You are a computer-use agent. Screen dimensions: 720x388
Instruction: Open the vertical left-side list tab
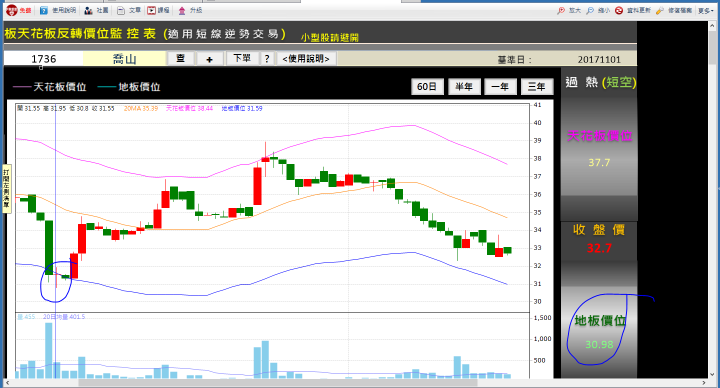click(6, 188)
